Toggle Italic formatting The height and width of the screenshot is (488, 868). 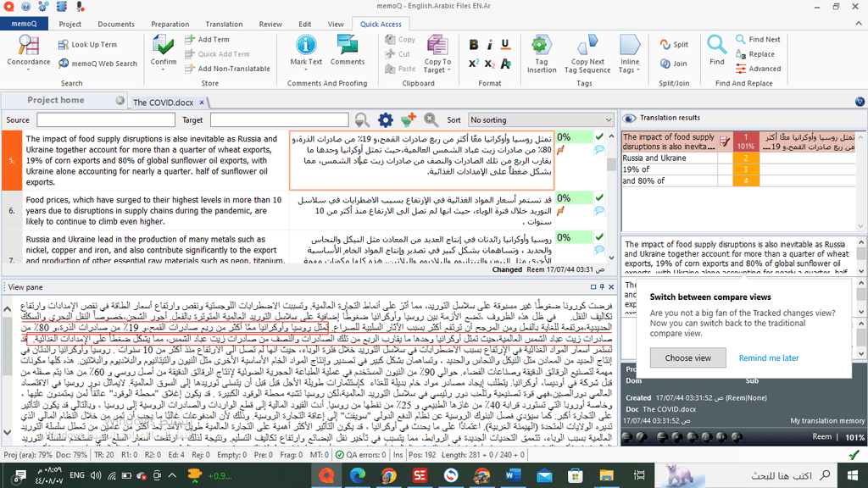point(489,45)
